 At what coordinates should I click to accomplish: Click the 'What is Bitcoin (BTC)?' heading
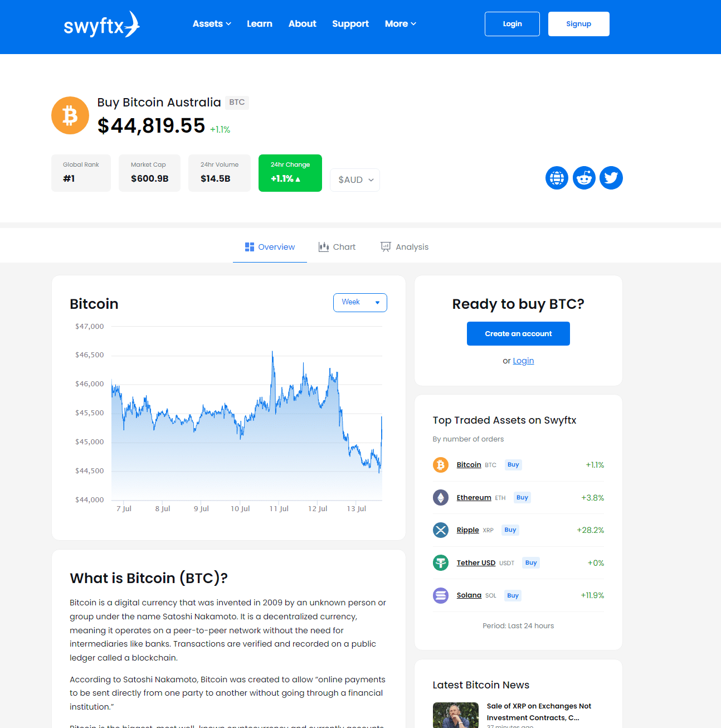(149, 579)
